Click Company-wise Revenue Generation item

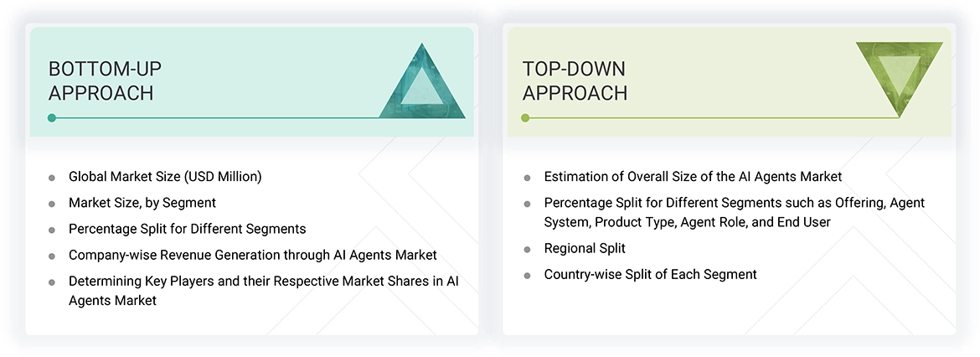tap(252, 255)
